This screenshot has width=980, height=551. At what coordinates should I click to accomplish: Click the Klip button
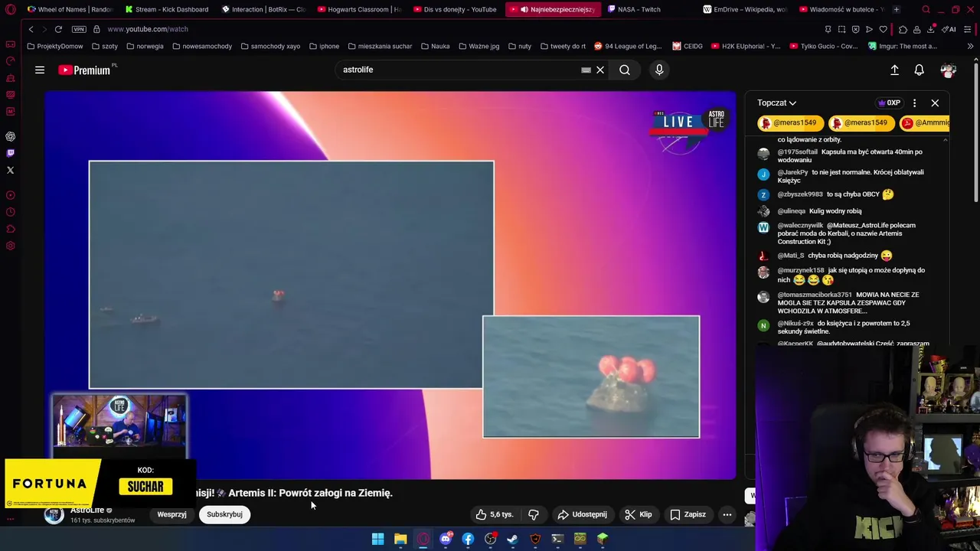tap(639, 514)
